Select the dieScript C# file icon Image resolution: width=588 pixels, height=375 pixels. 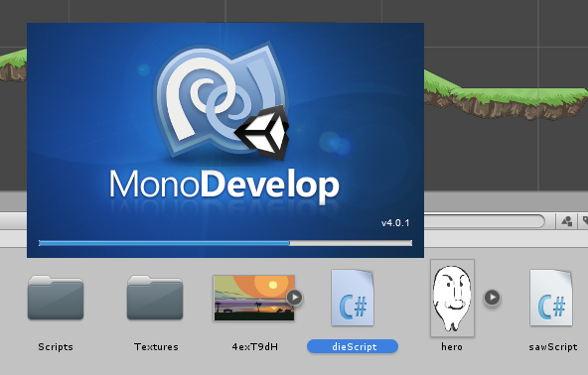pos(353,298)
